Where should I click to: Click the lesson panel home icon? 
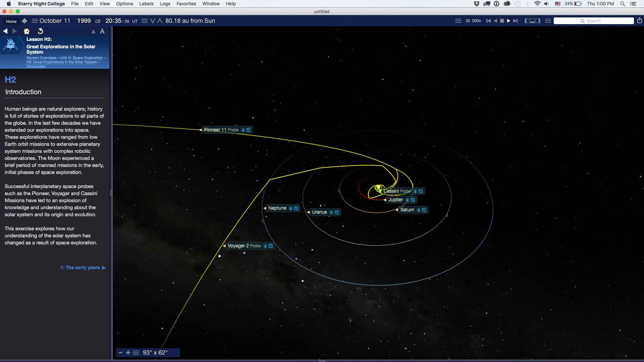click(x=27, y=31)
